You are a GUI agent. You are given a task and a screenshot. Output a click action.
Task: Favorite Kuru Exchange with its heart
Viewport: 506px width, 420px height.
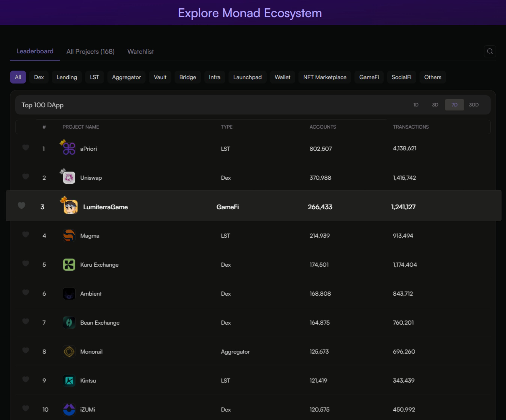coord(25,264)
